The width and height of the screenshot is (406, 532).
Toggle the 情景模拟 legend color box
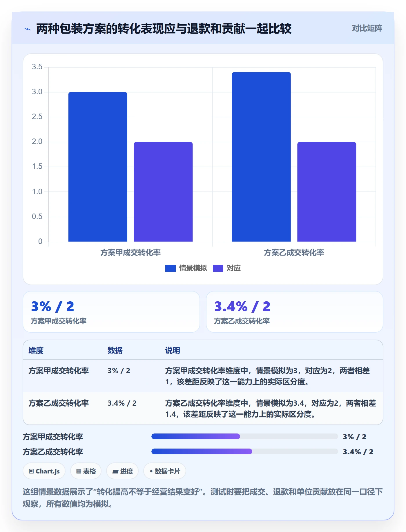click(x=171, y=268)
